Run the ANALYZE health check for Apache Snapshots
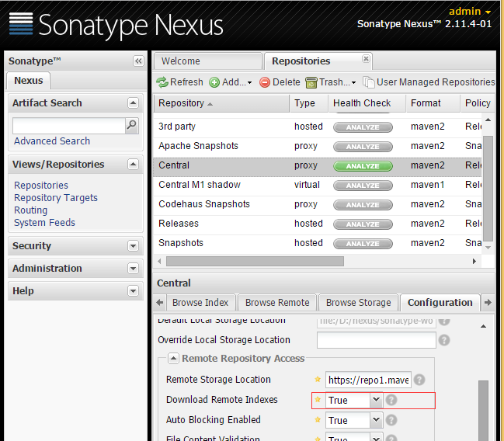This screenshot has width=504, height=441. click(x=363, y=147)
